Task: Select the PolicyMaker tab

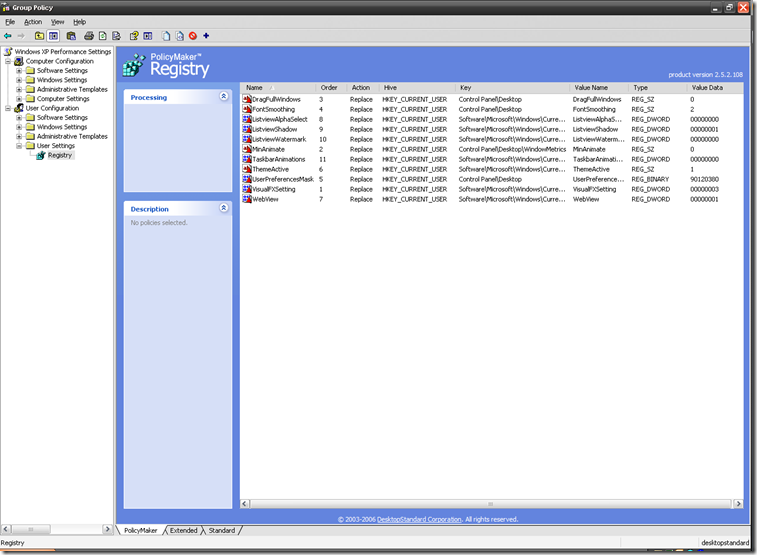Action: pyautogui.click(x=140, y=530)
